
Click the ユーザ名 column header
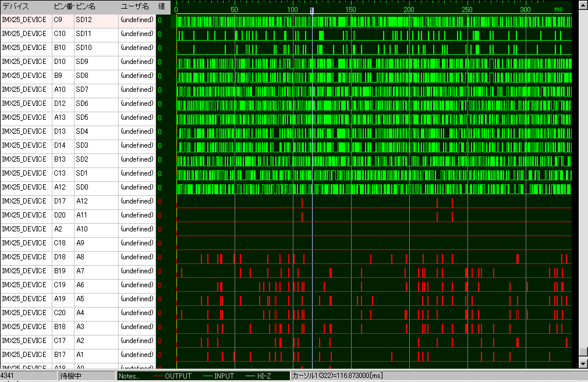[136, 6]
